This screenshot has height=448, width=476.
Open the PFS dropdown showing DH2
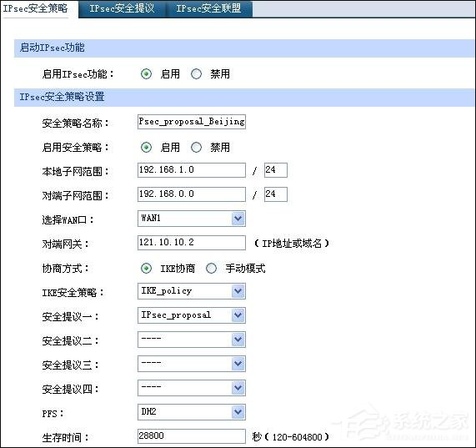192,412
